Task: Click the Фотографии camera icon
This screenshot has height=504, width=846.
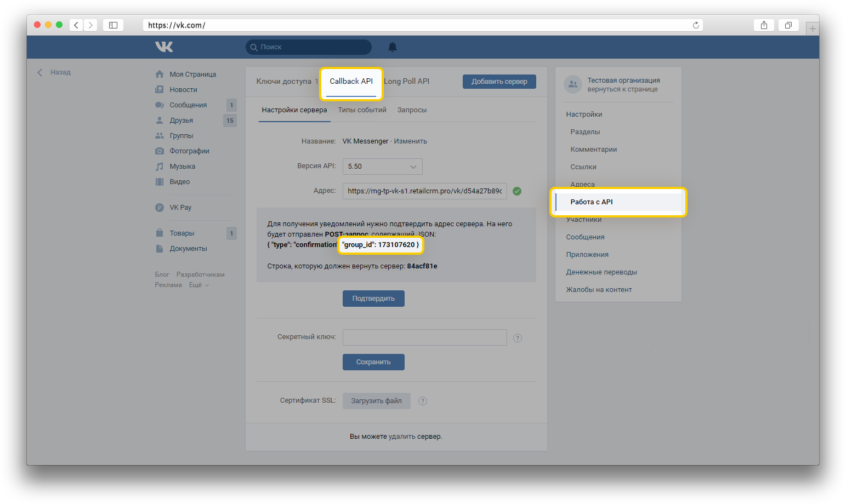Action: point(160,151)
